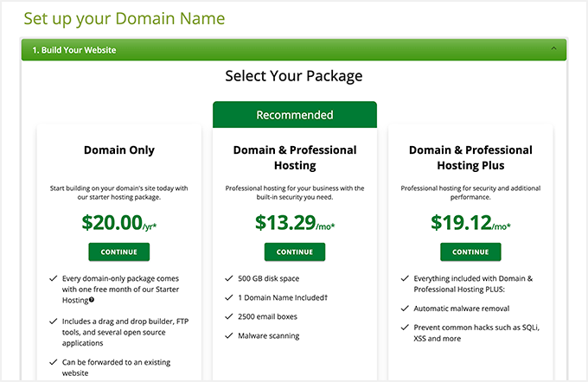Viewport: 588px width, 382px height.
Task: Click the $20.00/yr Domain Only price
Action: tap(118, 223)
